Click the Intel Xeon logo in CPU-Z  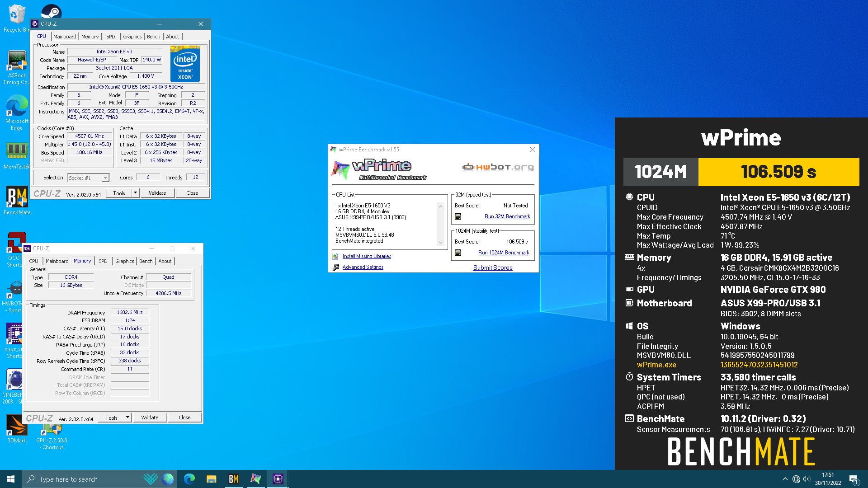[185, 64]
